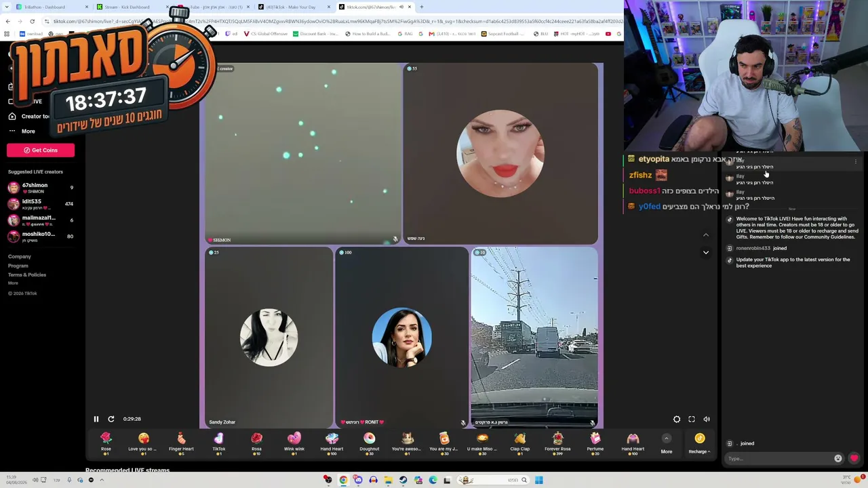Open Creator tools in the sidebar
Screen dimensions: 868x488
28,116
